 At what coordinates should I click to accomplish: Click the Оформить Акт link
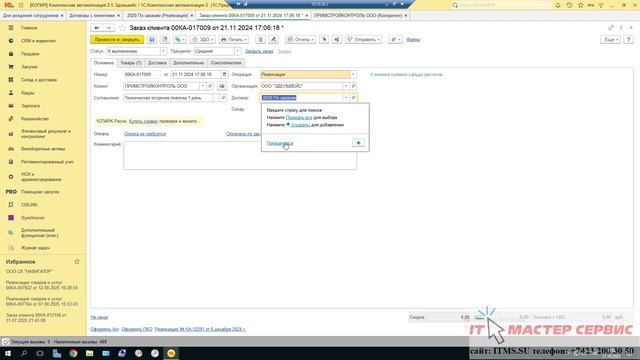point(105,329)
